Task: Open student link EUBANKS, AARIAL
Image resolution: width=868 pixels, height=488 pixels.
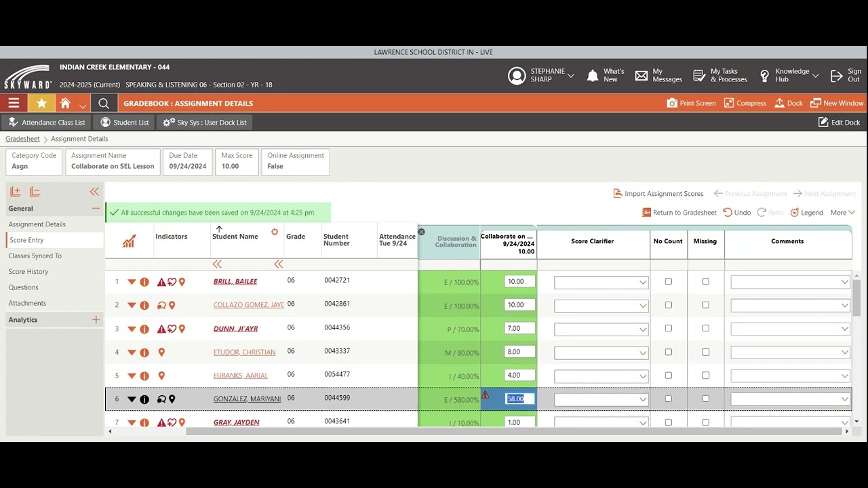Action: coord(241,375)
